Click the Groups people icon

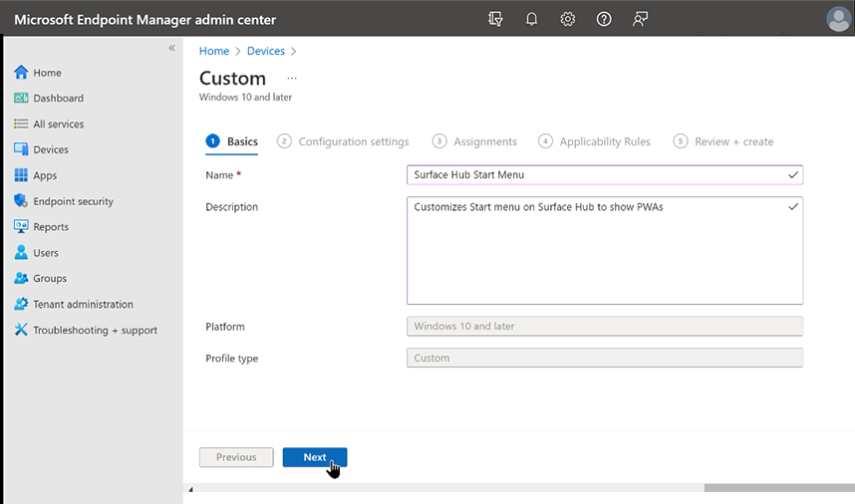pyautogui.click(x=21, y=278)
